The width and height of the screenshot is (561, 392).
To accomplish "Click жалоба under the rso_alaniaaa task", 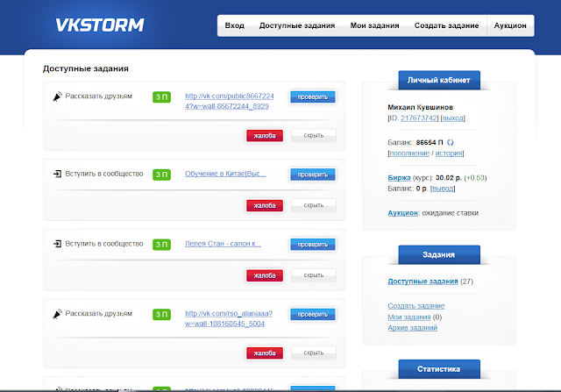I will click(265, 353).
